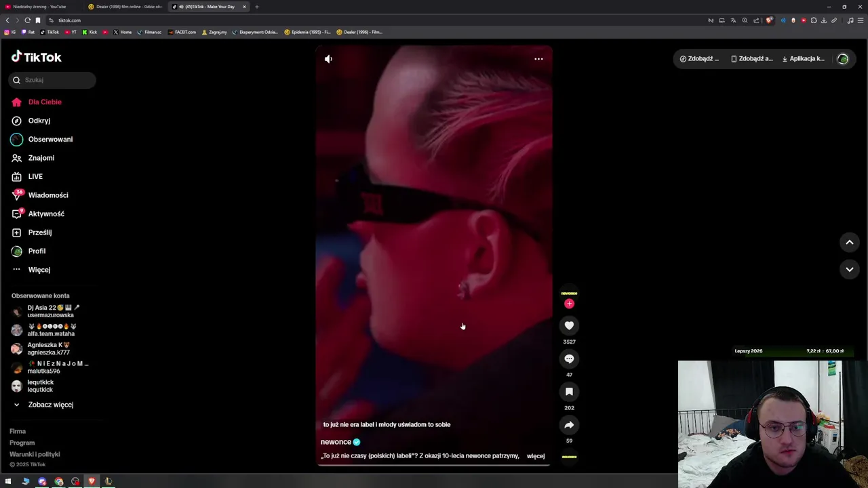The height and width of the screenshot is (488, 868).
Task: Go to previous video with up chevron
Action: click(x=849, y=243)
